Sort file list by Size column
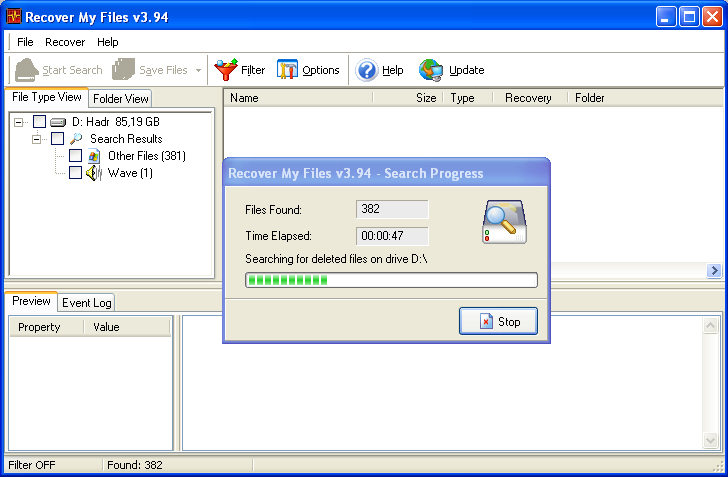Viewport: 728px width, 477px height. tap(409, 98)
